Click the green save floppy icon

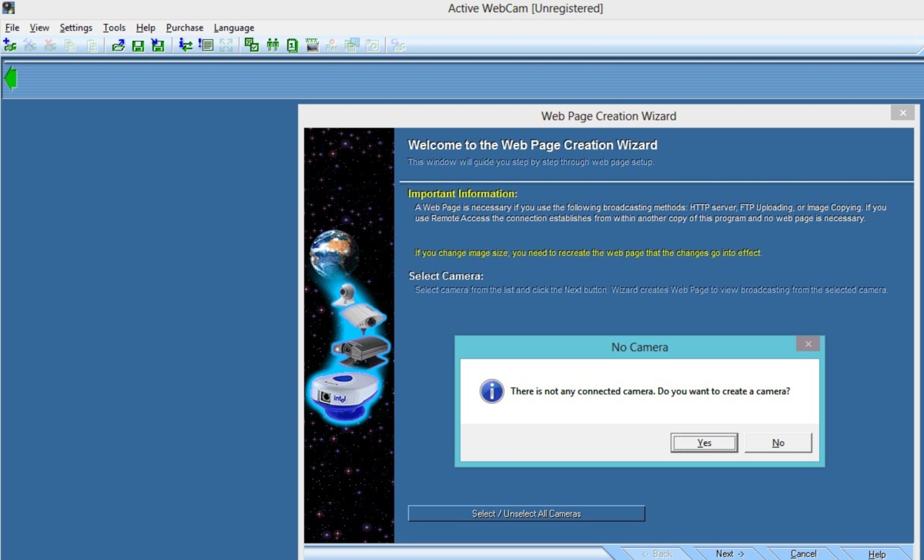(138, 45)
